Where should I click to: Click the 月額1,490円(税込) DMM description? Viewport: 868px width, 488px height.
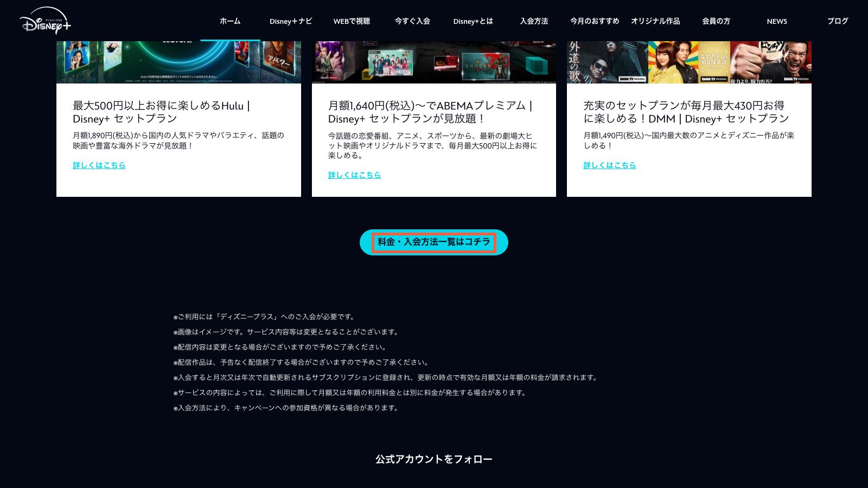pos(689,140)
